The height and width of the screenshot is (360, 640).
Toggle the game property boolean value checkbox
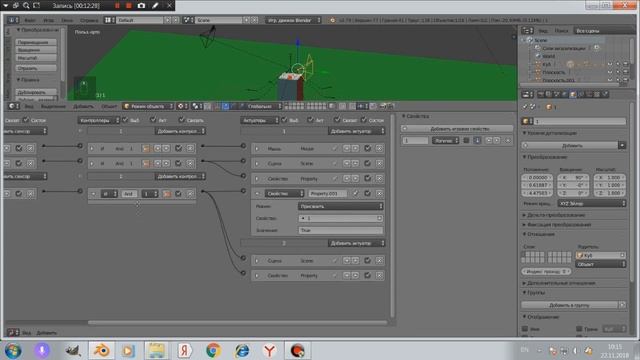click(466, 140)
